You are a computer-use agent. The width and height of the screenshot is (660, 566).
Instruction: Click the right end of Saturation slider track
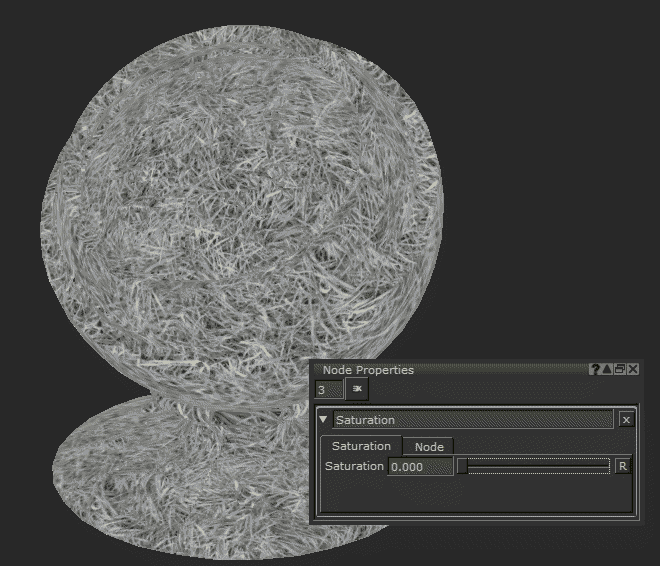click(606, 466)
